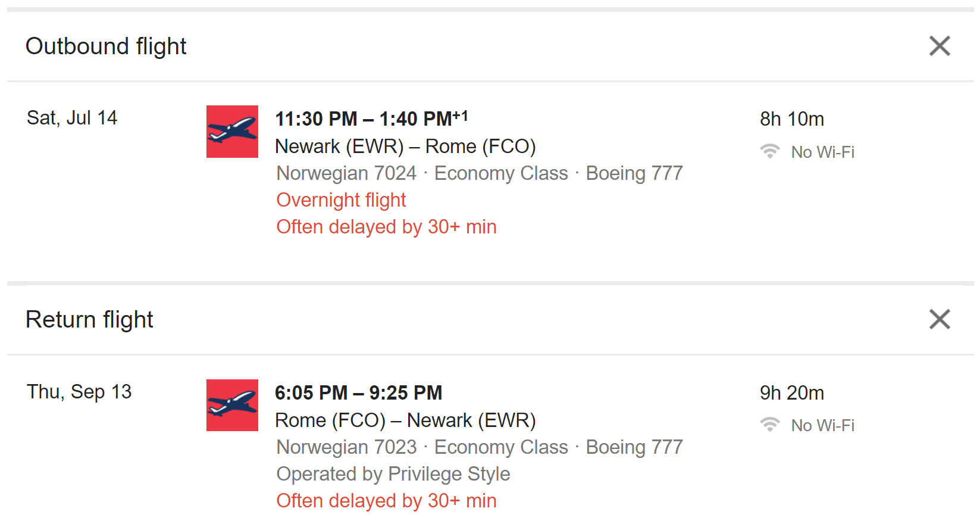This screenshot has height=530, width=980.
Task: Select the Outbound flight heading
Action: point(106,46)
